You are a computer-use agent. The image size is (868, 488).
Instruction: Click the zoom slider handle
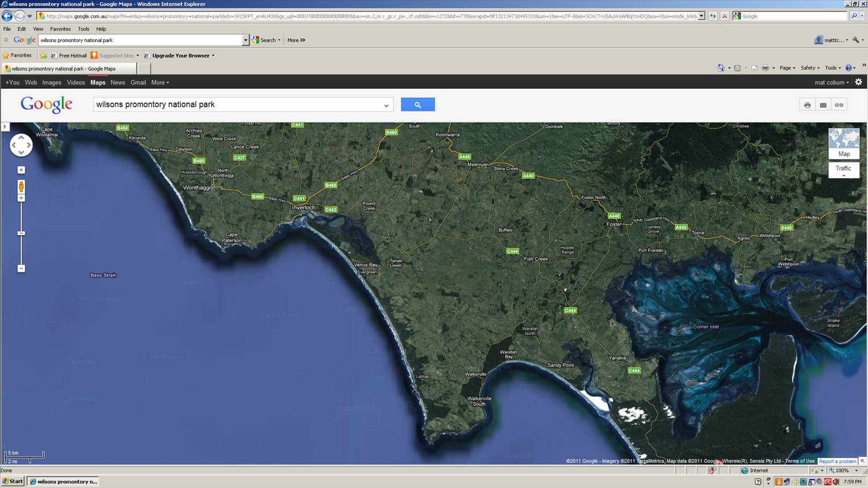[21, 233]
